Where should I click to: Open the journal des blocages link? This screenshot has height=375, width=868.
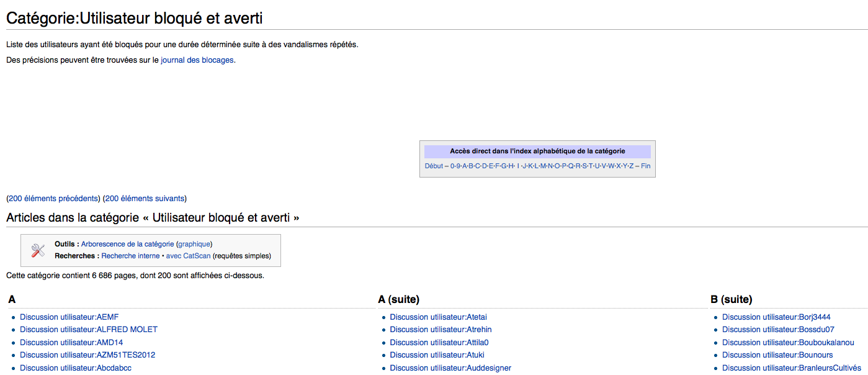[197, 60]
